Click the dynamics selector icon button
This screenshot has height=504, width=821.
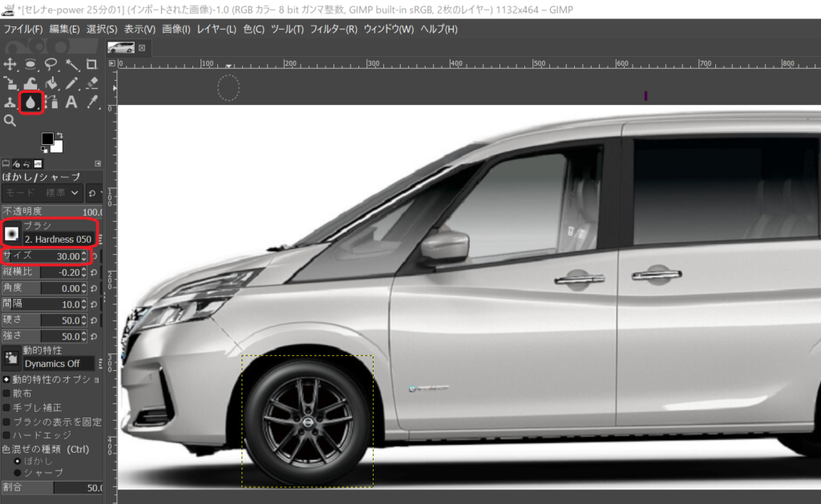pos(11,358)
